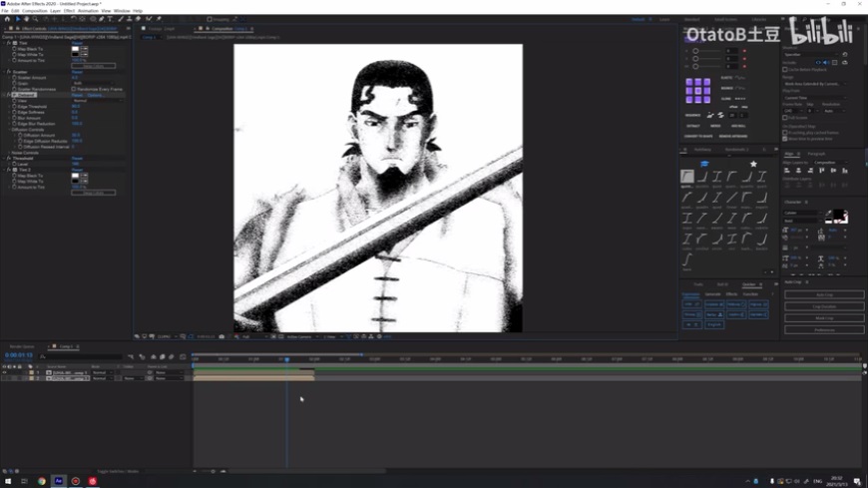Switch to the Paragraph tab
The height and width of the screenshot is (488, 868).
(x=816, y=154)
